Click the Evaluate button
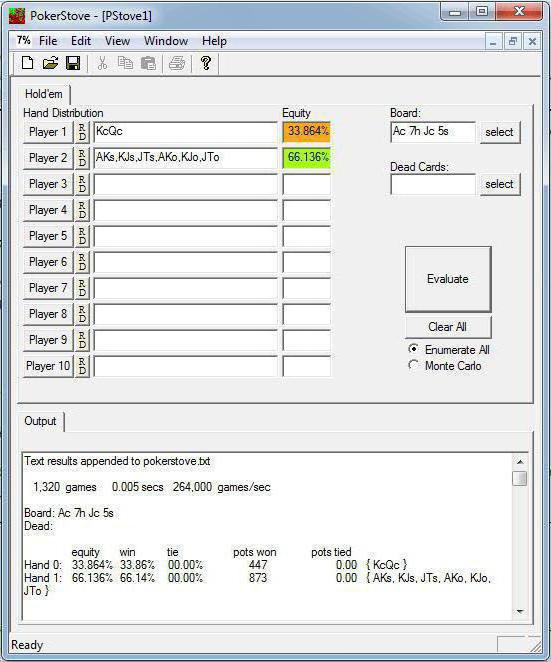The width and height of the screenshot is (551, 662). (448, 279)
